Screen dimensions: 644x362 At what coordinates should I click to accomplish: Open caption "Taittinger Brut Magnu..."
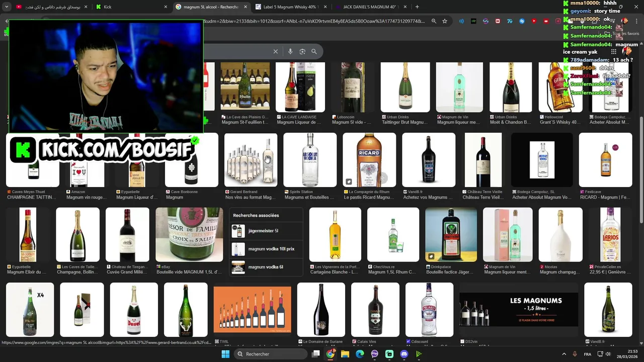tap(405, 122)
